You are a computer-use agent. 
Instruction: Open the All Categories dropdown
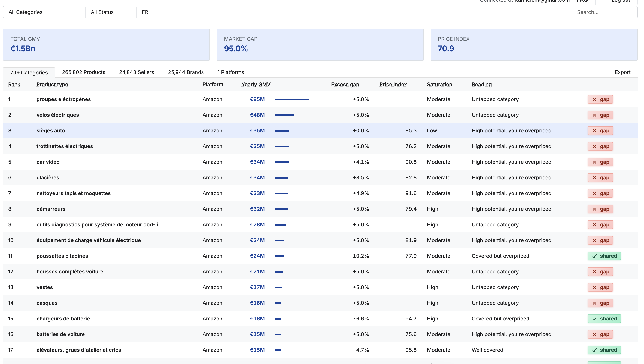[44, 12]
